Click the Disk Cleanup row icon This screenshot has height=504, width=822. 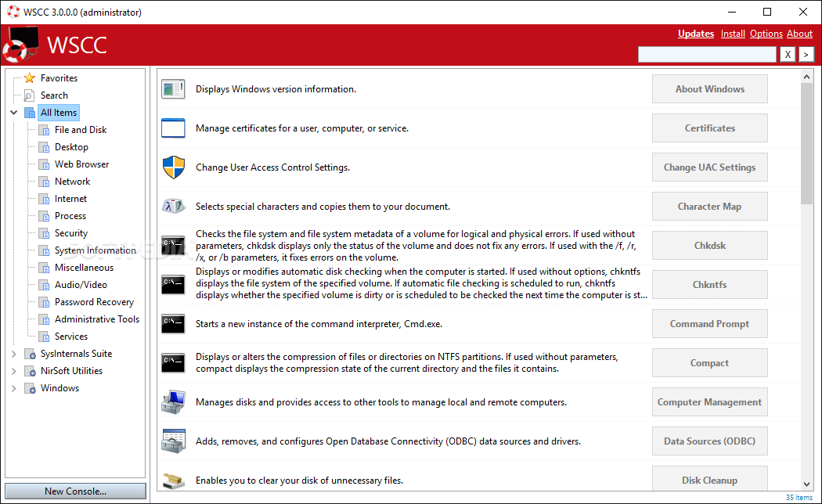tap(174, 481)
